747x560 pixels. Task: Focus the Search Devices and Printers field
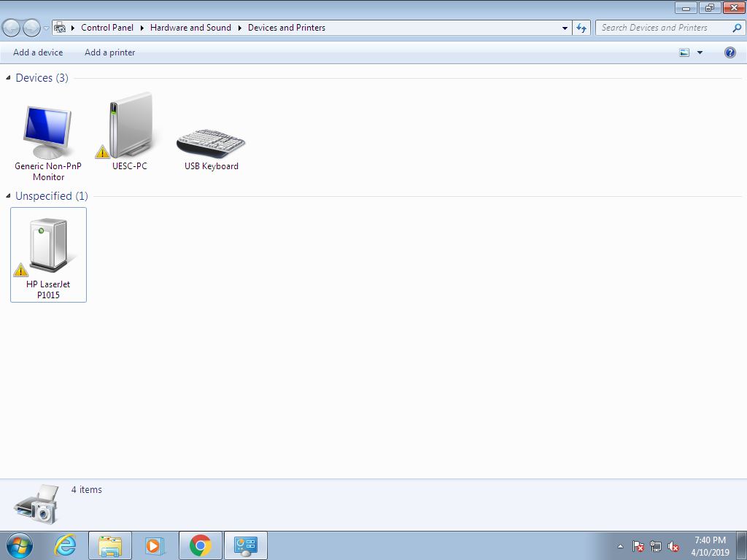tap(664, 28)
